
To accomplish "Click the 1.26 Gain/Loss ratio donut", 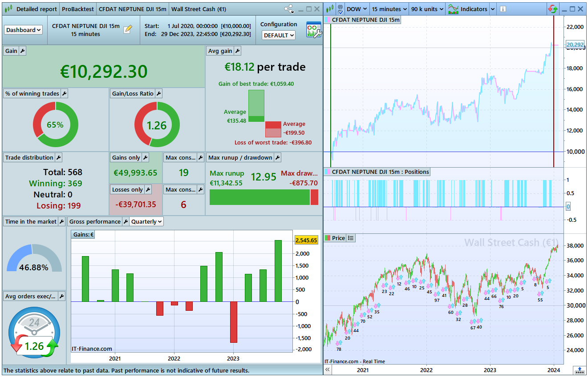I will click(157, 125).
